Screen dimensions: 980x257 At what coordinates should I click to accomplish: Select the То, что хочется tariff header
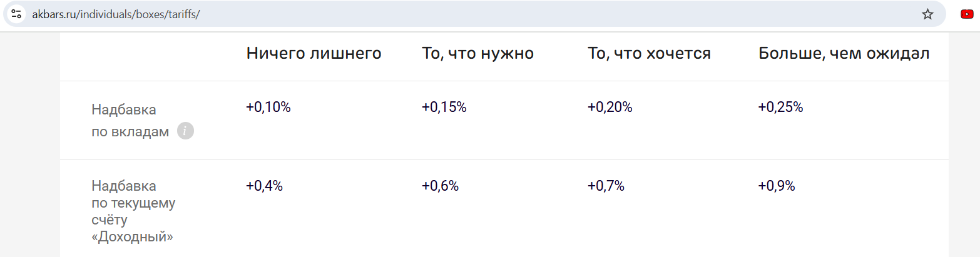[649, 53]
